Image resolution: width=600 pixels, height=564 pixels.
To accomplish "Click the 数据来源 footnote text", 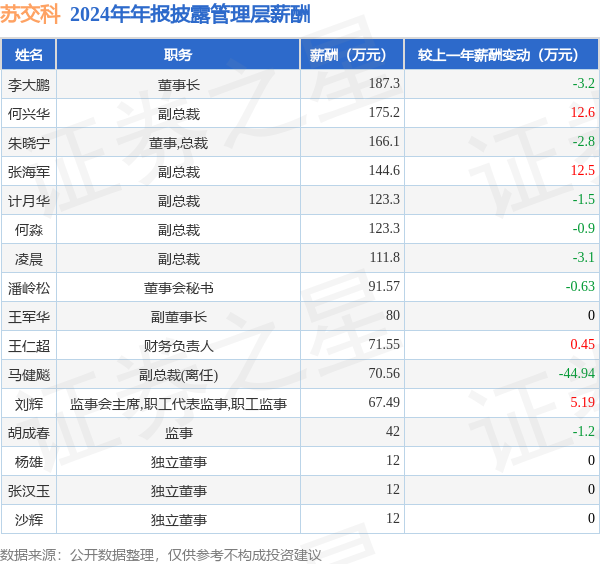I will (160, 555).
